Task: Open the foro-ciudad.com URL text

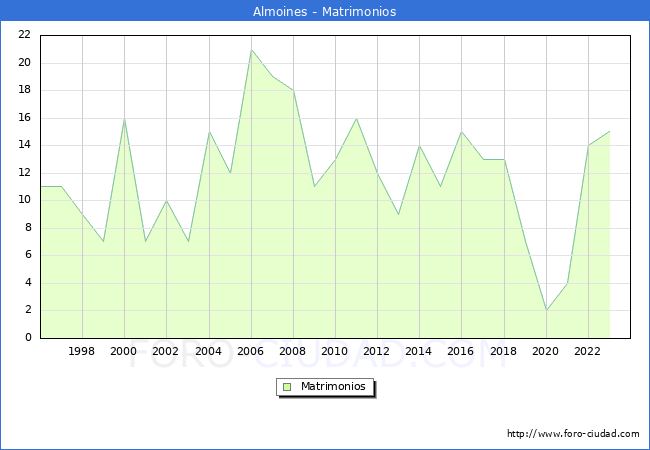Action: [x=573, y=434]
